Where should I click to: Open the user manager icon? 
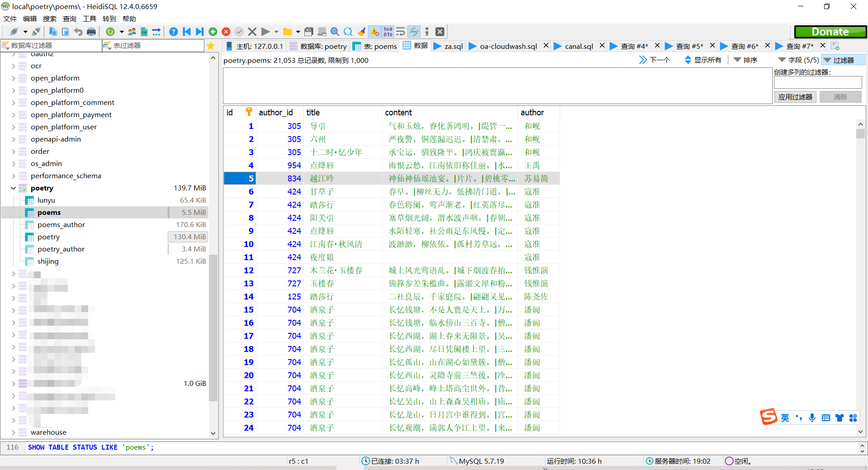tap(132, 32)
